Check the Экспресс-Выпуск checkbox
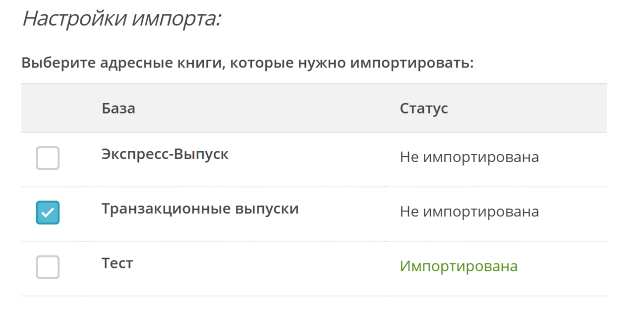 [48, 158]
